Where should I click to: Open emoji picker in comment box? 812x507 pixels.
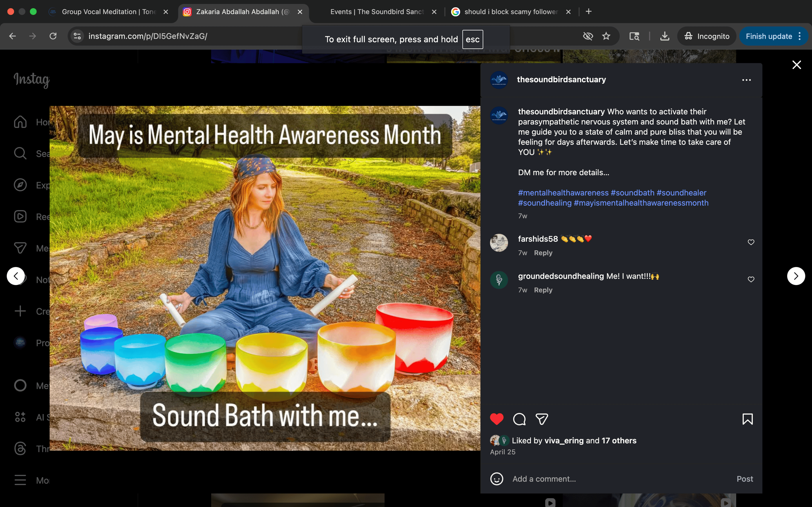[x=496, y=479]
